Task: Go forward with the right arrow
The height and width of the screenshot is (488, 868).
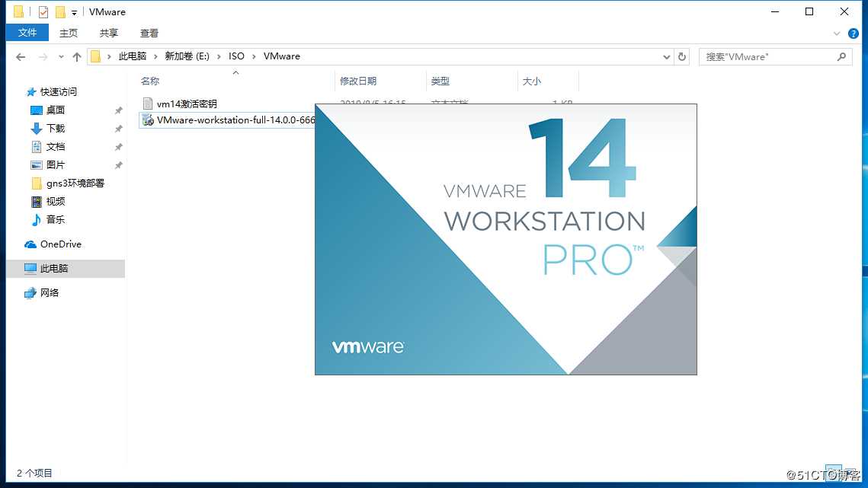Action: (43, 56)
